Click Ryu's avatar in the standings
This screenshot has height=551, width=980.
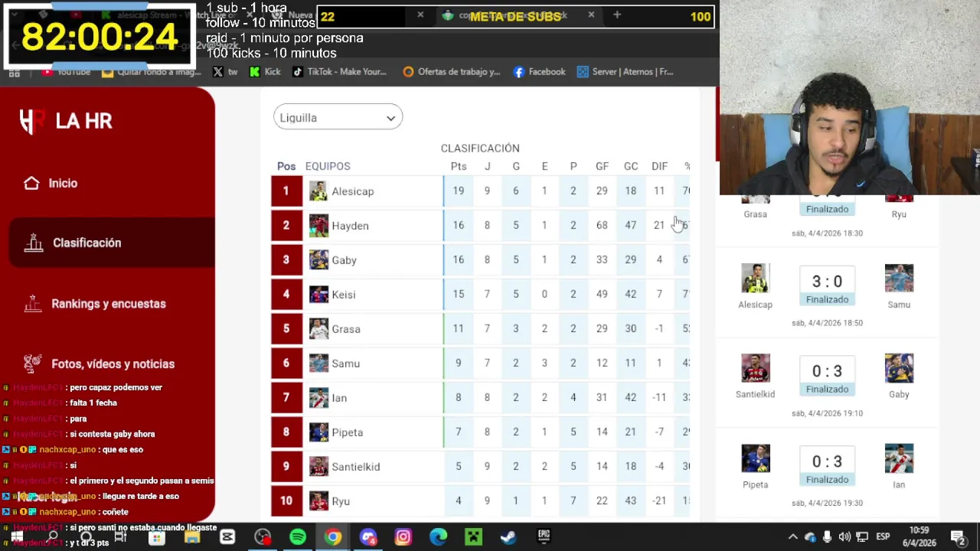coord(318,501)
